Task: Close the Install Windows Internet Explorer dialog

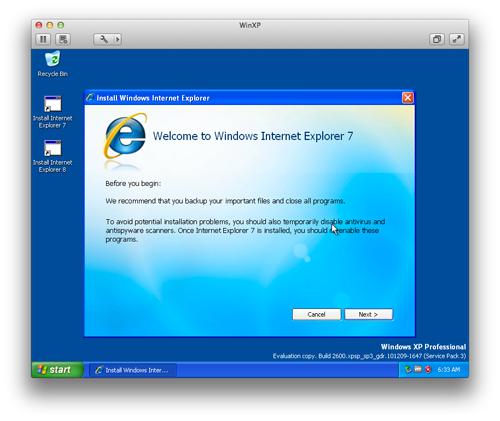Action: [x=408, y=98]
